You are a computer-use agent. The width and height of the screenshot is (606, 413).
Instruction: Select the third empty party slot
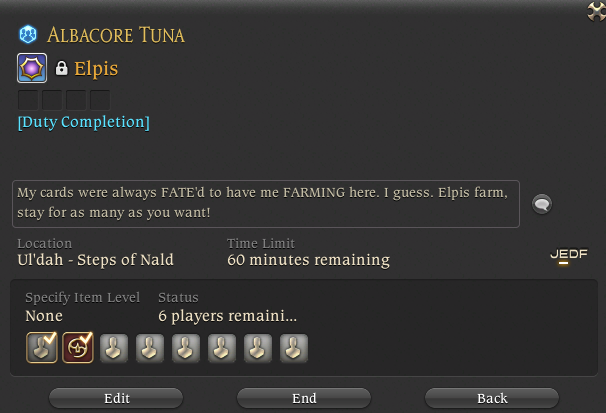pyautogui.click(x=114, y=348)
